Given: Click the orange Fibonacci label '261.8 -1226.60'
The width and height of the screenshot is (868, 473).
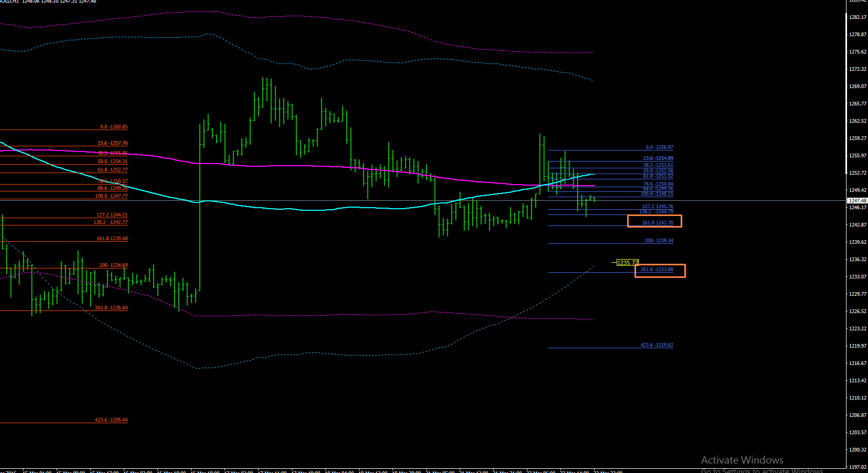Looking at the screenshot, I should point(111,308).
